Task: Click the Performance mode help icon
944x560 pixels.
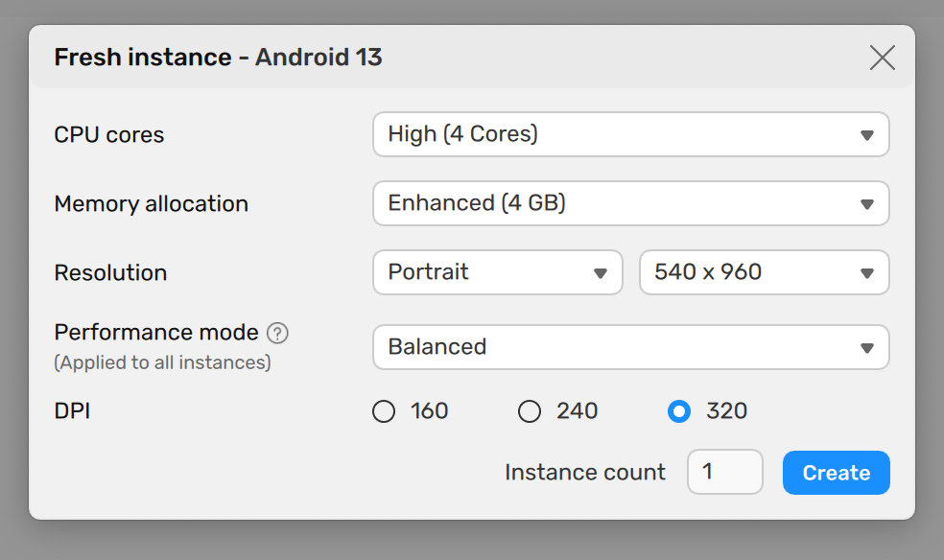Action: coord(277,333)
